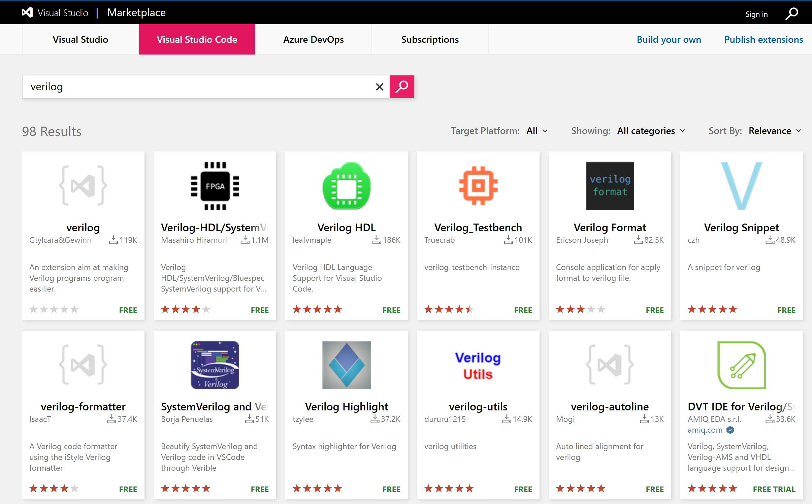Viewport: 812px width, 504px height.
Task: Click the Sign in link
Action: click(757, 14)
